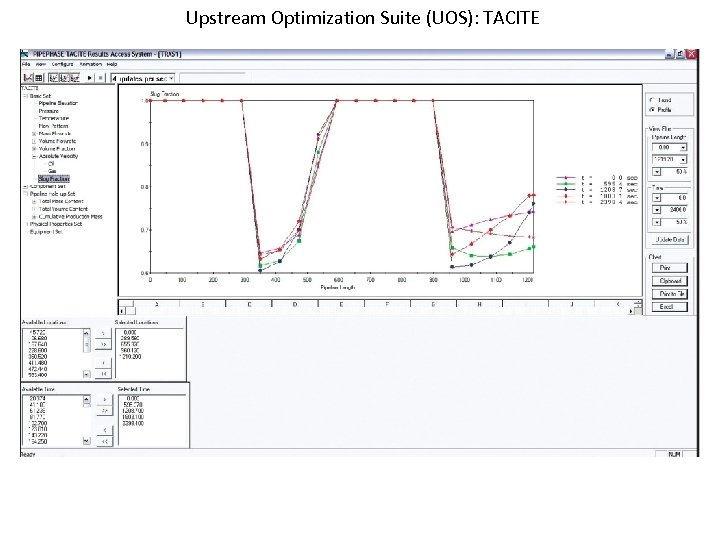Select 1,208.700 in Selected Time list
This screenshot has height=540, width=720.
click(x=133, y=411)
